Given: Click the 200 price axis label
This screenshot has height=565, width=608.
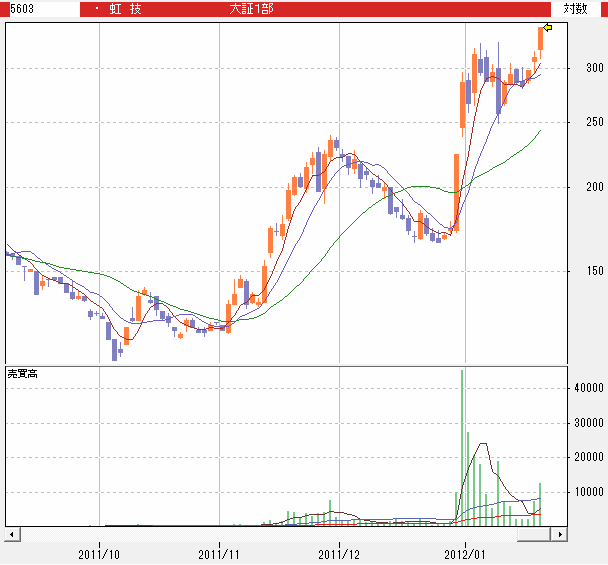Looking at the screenshot, I should [595, 187].
